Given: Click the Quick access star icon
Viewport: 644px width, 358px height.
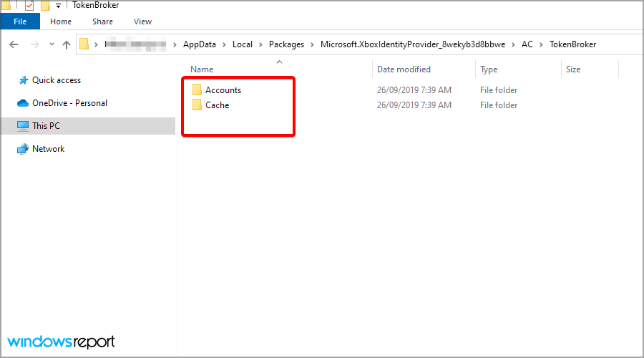Looking at the screenshot, I should [23, 80].
